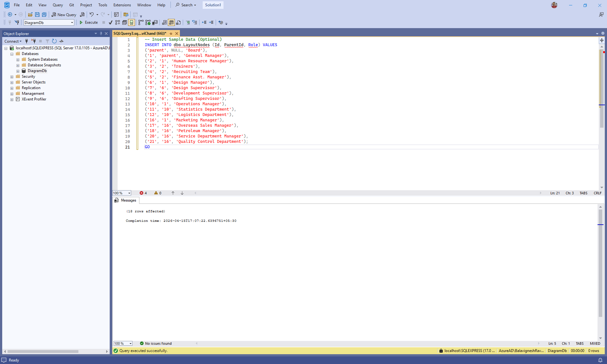
Task: Expand Security folder in tree
Action: (x=12, y=77)
